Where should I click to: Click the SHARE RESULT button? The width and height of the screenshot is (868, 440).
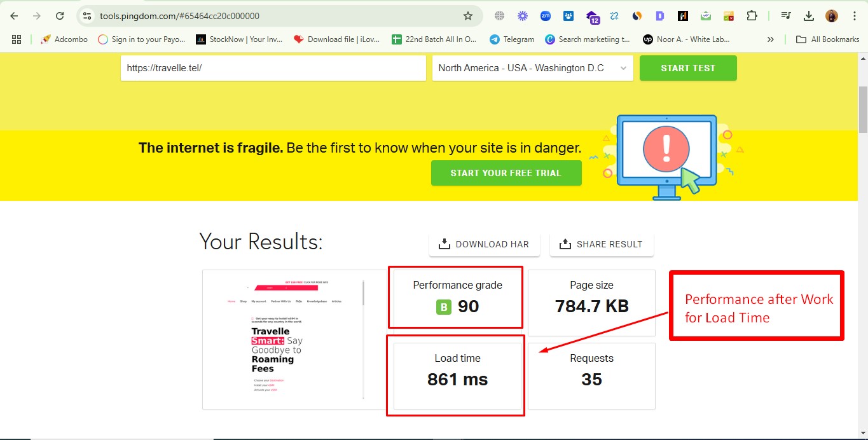[602, 244]
